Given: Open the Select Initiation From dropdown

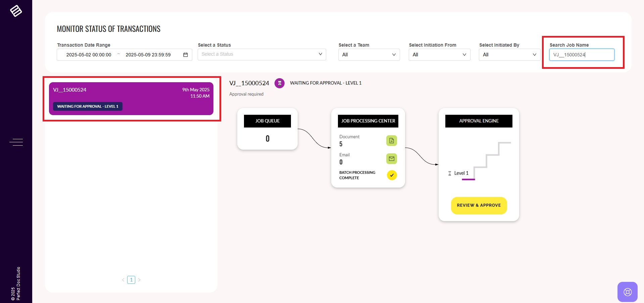Looking at the screenshot, I should pyautogui.click(x=439, y=55).
